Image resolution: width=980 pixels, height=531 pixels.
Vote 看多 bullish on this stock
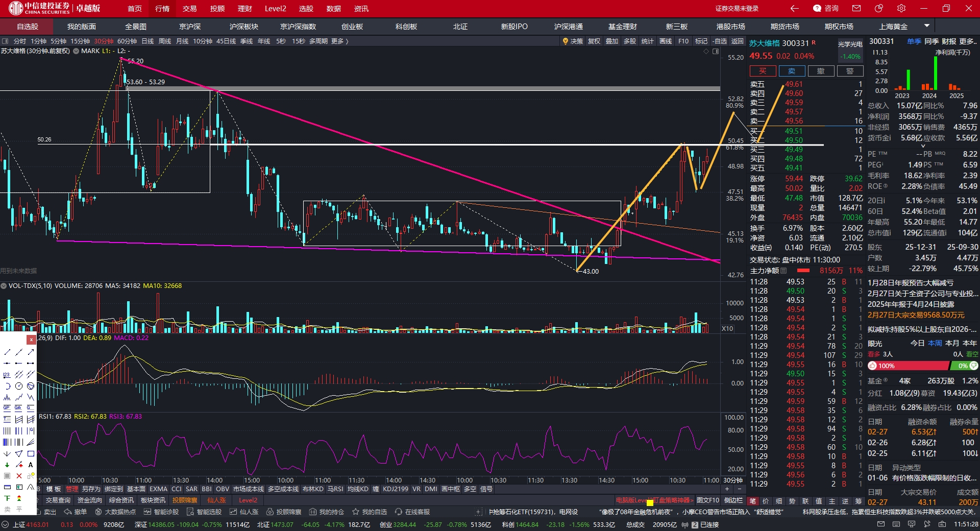(873, 354)
